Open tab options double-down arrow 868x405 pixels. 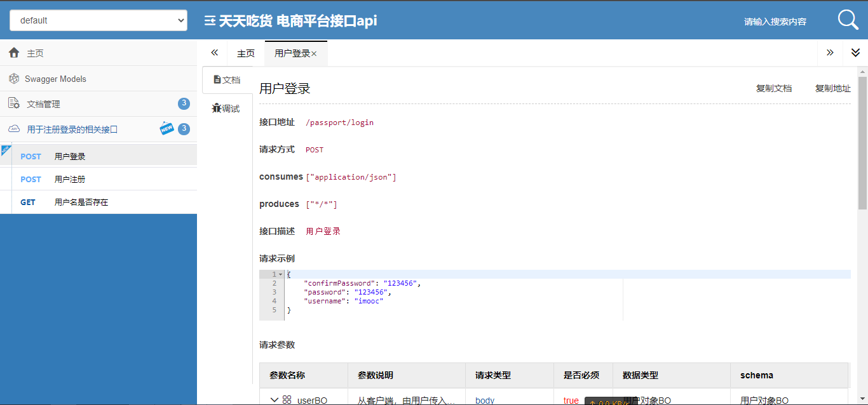coord(855,53)
